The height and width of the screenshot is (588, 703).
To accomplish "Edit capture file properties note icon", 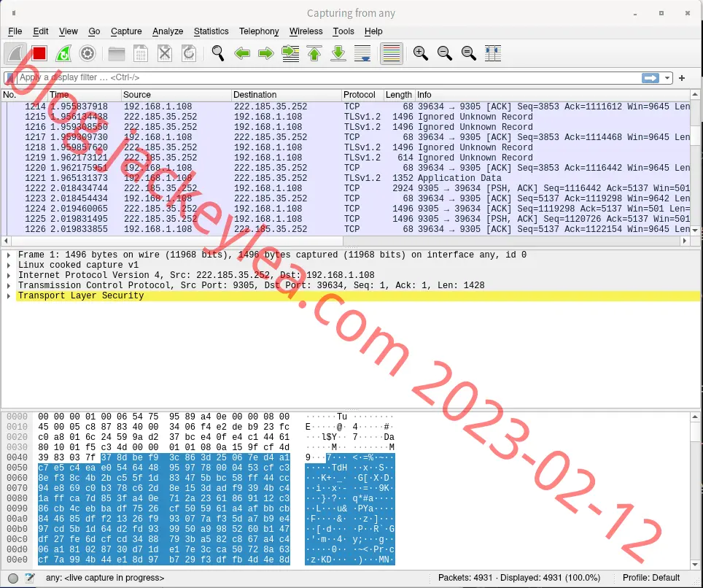I will (x=30, y=578).
